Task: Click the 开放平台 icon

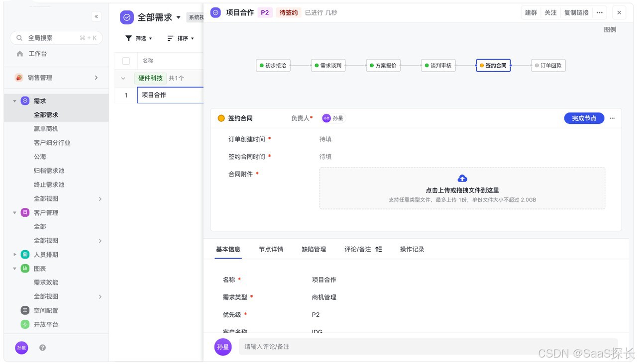Action: tap(25, 324)
